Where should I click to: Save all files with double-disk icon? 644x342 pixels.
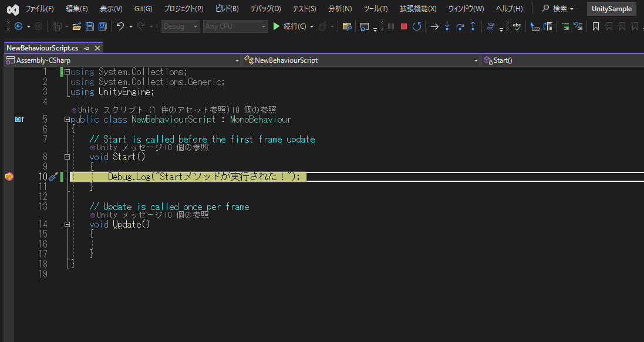click(x=102, y=26)
